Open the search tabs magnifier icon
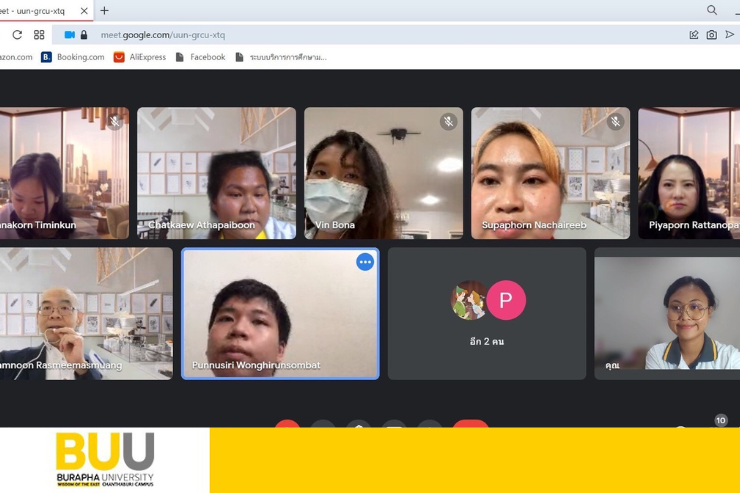 (x=712, y=10)
